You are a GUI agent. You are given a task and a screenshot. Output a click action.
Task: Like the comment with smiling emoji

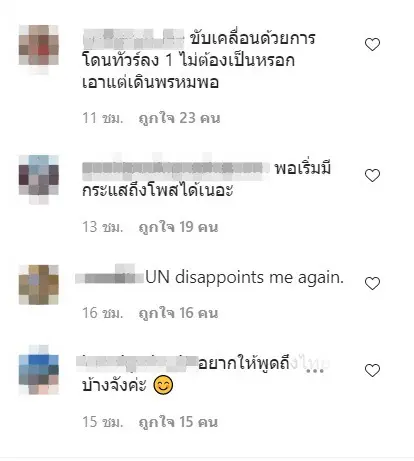point(372,370)
